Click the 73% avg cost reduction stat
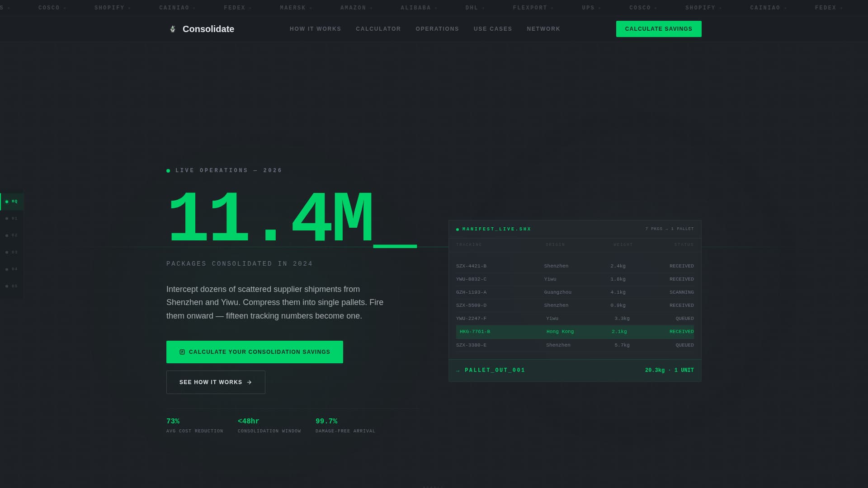868x488 pixels. (195, 426)
